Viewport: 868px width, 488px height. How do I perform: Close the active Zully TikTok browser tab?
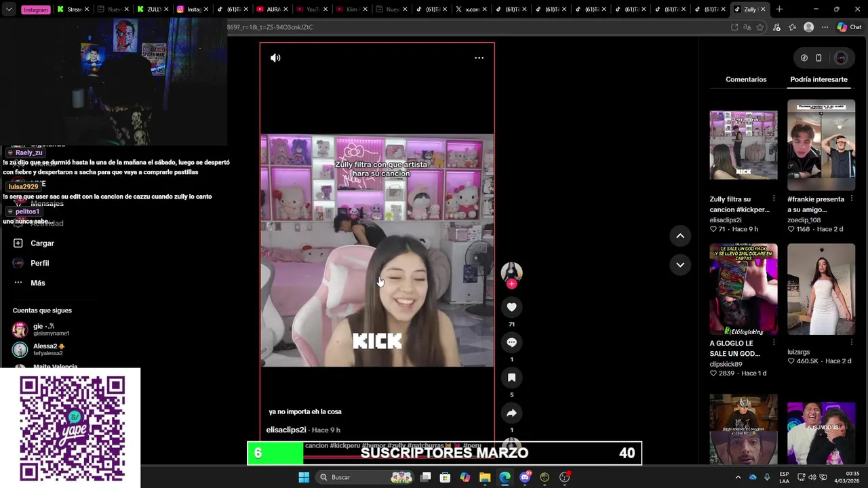click(x=763, y=9)
